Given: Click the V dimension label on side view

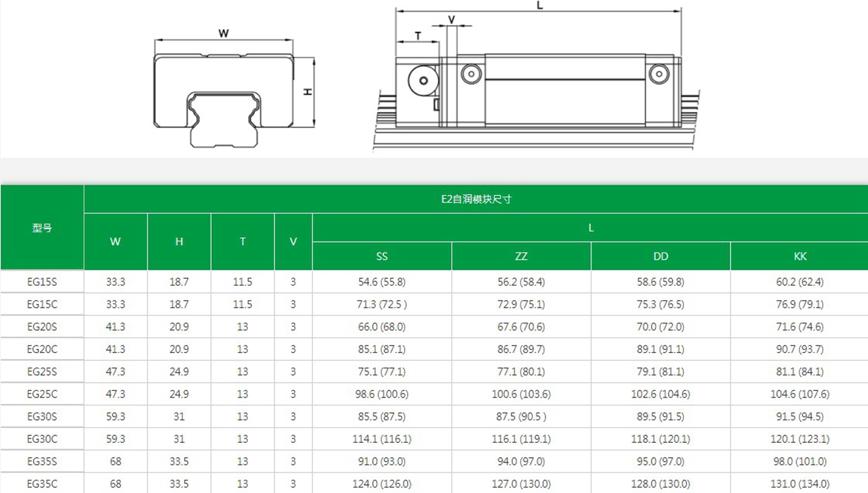Looking at the screenshot, I should tap(452, 20).
